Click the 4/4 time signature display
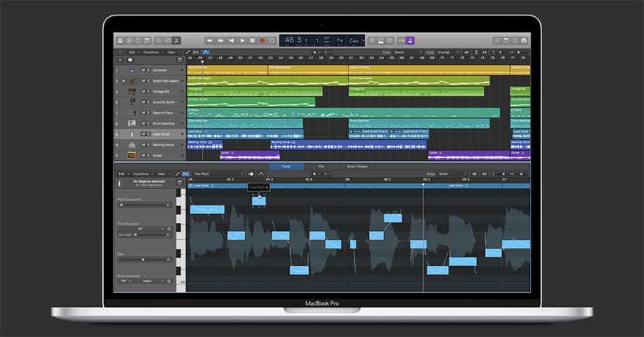The image size is (644, 337). pyautogui.click(x=340, y=40)
